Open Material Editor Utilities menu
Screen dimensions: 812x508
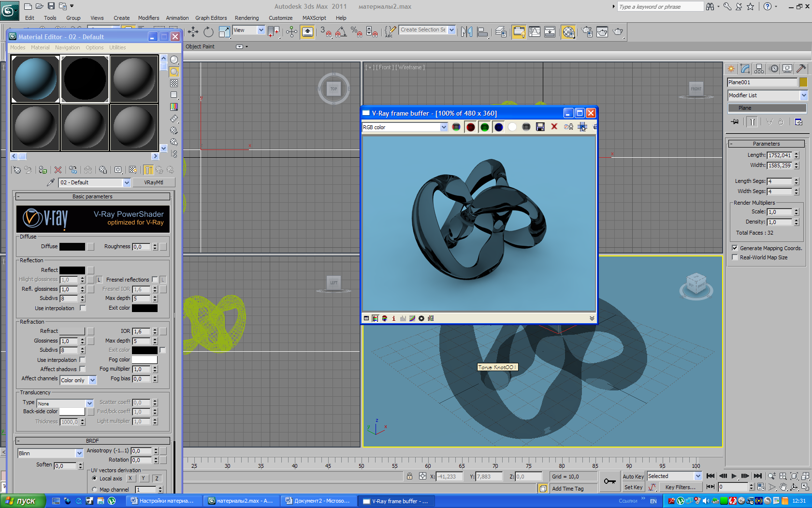point(117,47)
